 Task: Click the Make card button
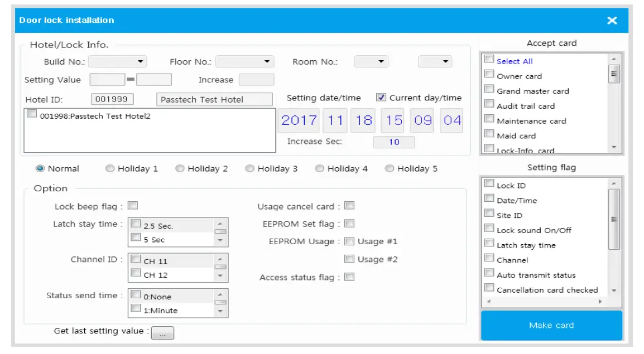coord(551,325)
